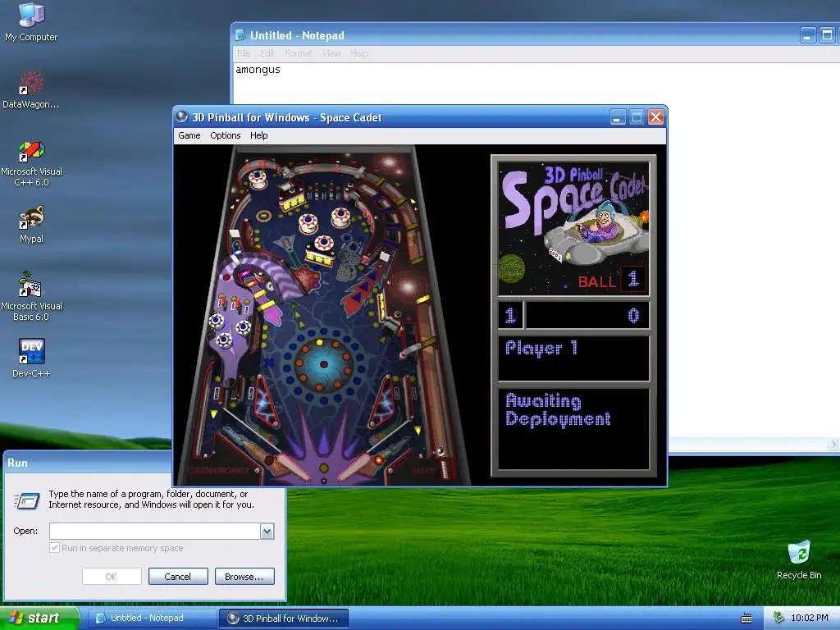Open the Notepad File menu
Viewport: 840px width, 630px height.
[243, 53]
